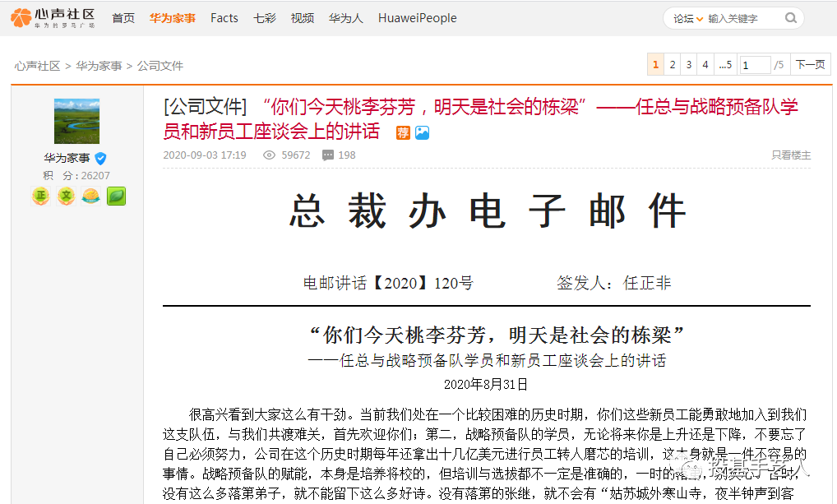
Task: Go to the 七彩 section
Action: (x=264, y=18)
